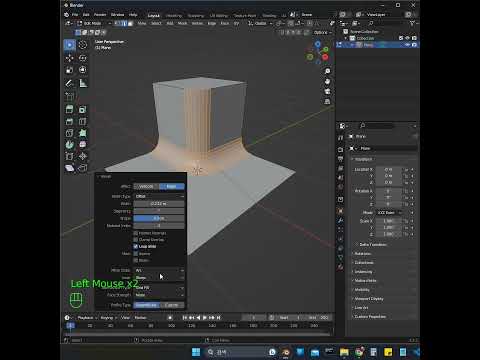The width and height of the screenshot is (480, 360).
Task: Select the Poly Build tool
Action: [x=83, y=133]
